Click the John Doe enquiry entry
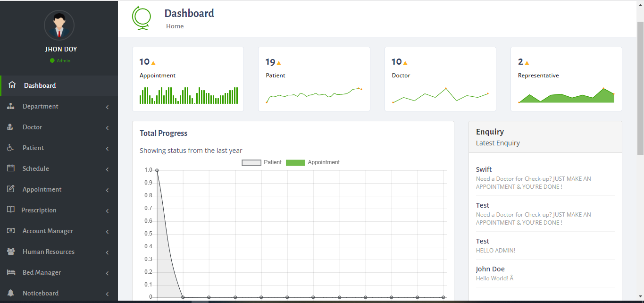644x303 pixels. [490, 269]
